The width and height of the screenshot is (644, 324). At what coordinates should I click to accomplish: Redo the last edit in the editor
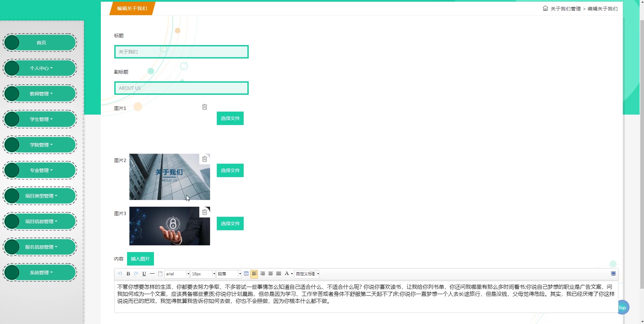click(136, 274)
